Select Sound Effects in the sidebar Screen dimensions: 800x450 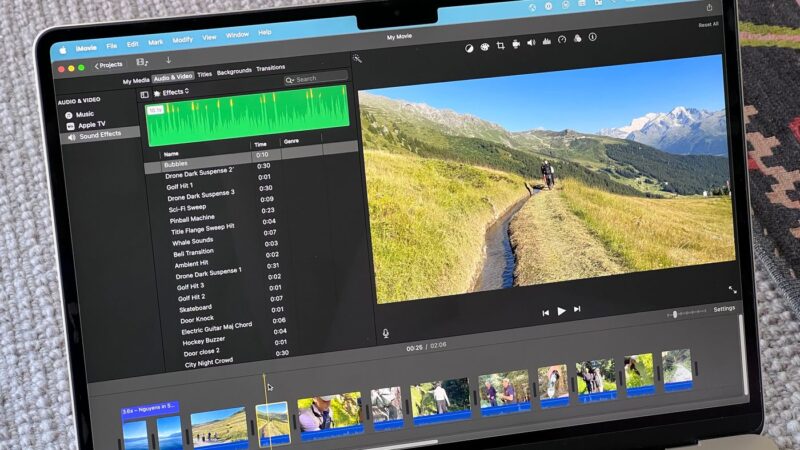pyautogui.click(x=99, y=135)
